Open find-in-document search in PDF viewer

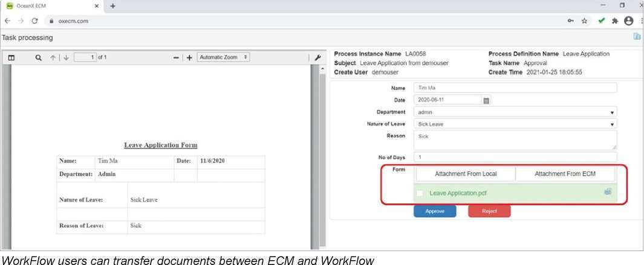[39, 57]
